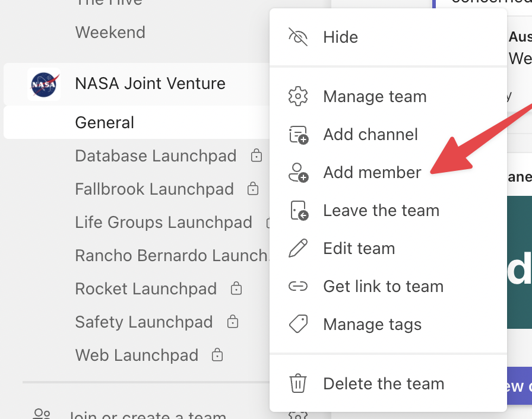532x419 pixels.
Task: Click the Delete the team trash icon
Action: coord(297,383)
